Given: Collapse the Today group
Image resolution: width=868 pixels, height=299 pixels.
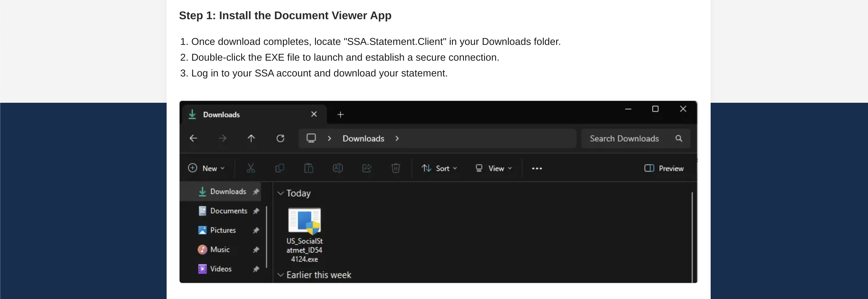Looking at the screenshot, I should (280, 193).
